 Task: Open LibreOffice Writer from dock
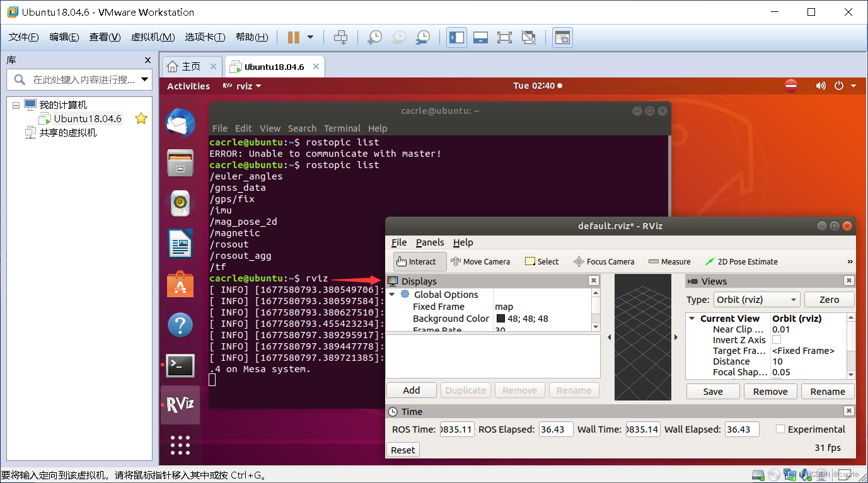pyautogui.click(x=180, y=244)
